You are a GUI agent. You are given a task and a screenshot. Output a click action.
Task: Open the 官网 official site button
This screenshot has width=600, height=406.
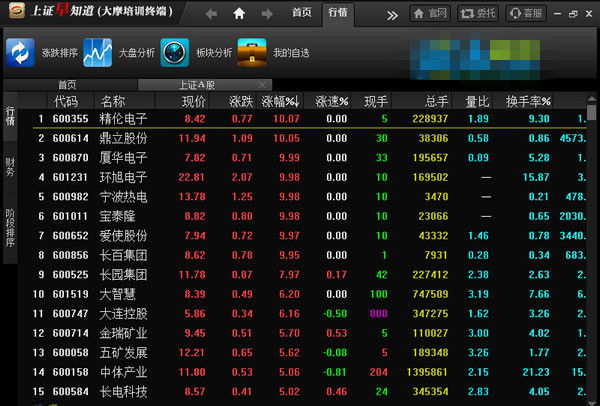click(x=430, y=14)
